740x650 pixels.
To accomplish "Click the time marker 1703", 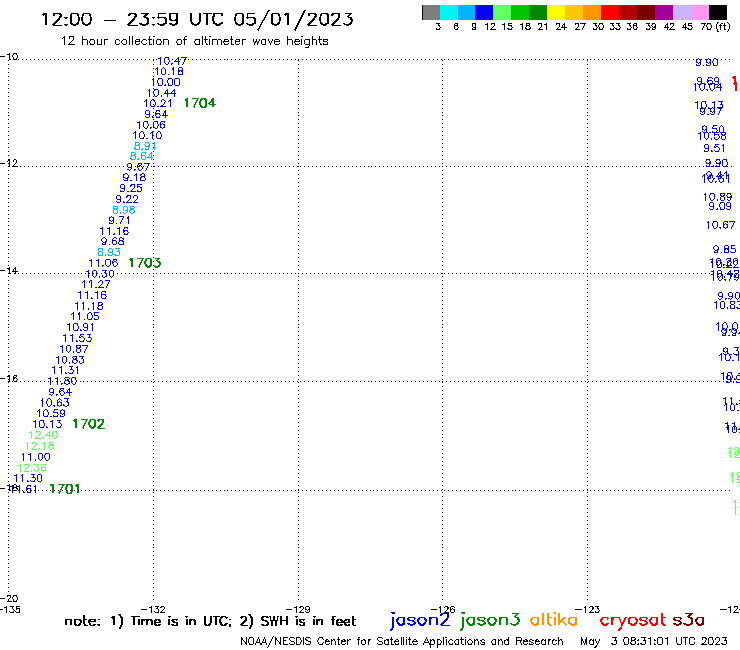I will [145, 262].
